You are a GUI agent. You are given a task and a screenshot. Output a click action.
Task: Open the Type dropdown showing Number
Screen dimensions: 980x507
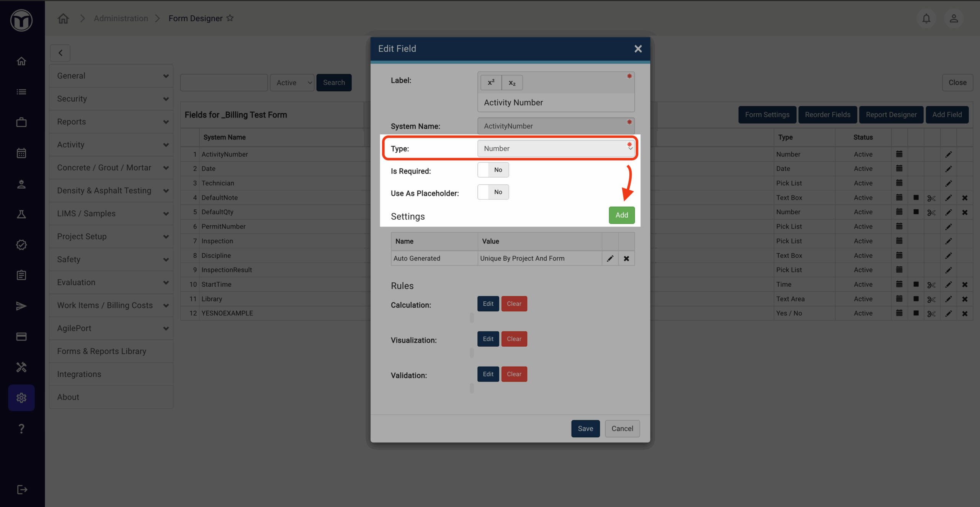click(x=555, y=148)
